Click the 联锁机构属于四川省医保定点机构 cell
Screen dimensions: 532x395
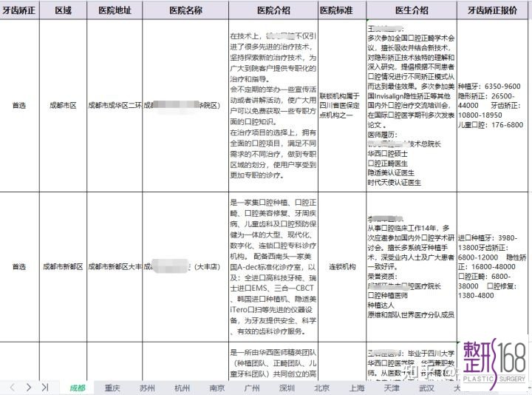pos(342,106)
